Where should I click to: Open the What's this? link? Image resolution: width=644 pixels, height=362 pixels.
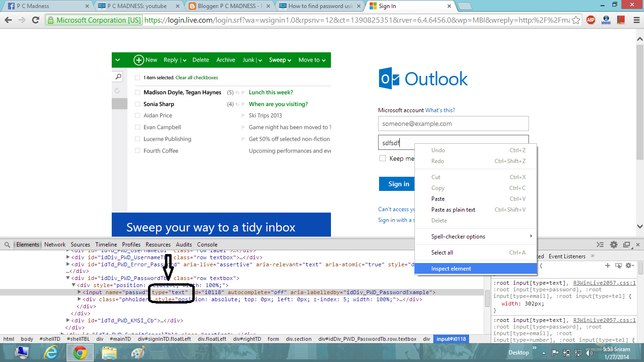(x=440, y=110)
